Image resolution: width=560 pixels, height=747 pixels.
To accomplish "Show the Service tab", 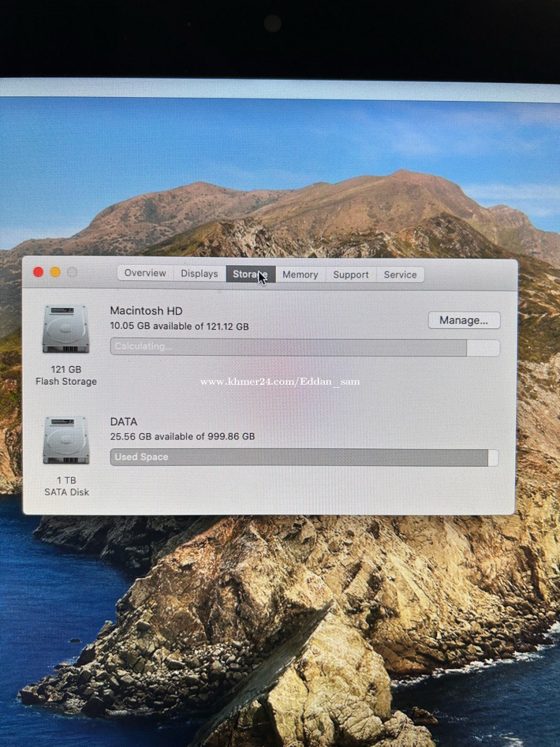I will (x=400, y=275).
